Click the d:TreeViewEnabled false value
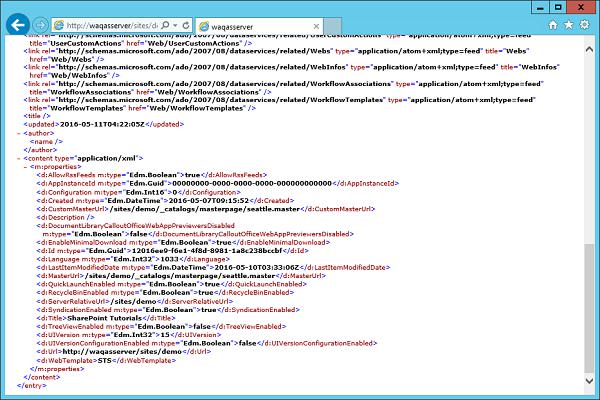Screen dimensions: 600x400 coord(202,327)
